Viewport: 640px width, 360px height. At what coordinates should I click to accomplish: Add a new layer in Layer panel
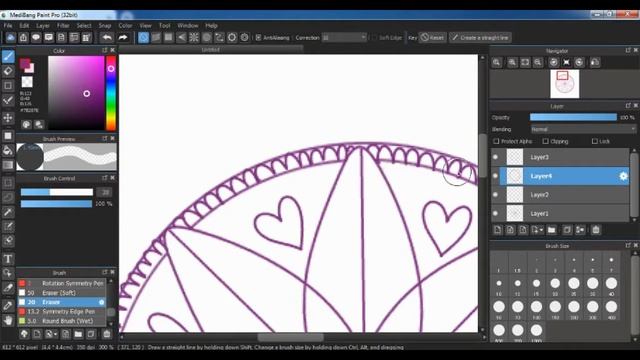click(498, 230)
